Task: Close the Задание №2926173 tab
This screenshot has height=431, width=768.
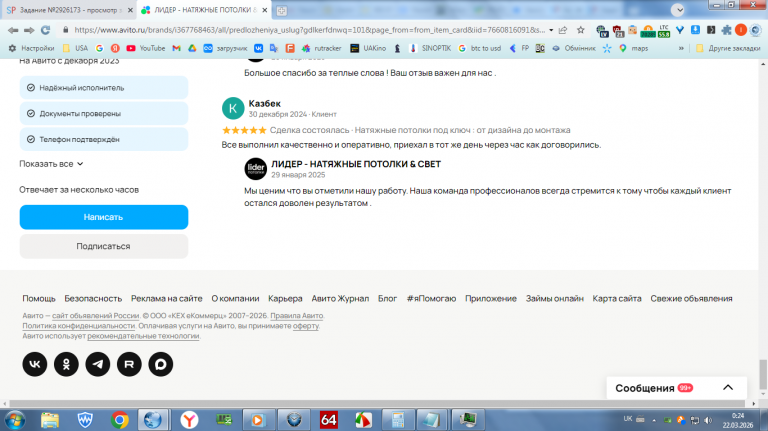Action: [x=130, y=10]
